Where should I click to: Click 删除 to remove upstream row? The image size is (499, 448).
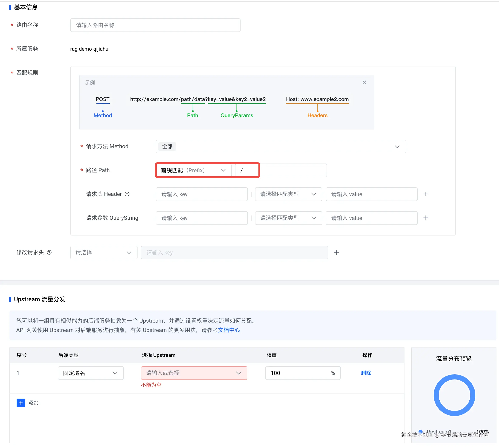point(366,373)
